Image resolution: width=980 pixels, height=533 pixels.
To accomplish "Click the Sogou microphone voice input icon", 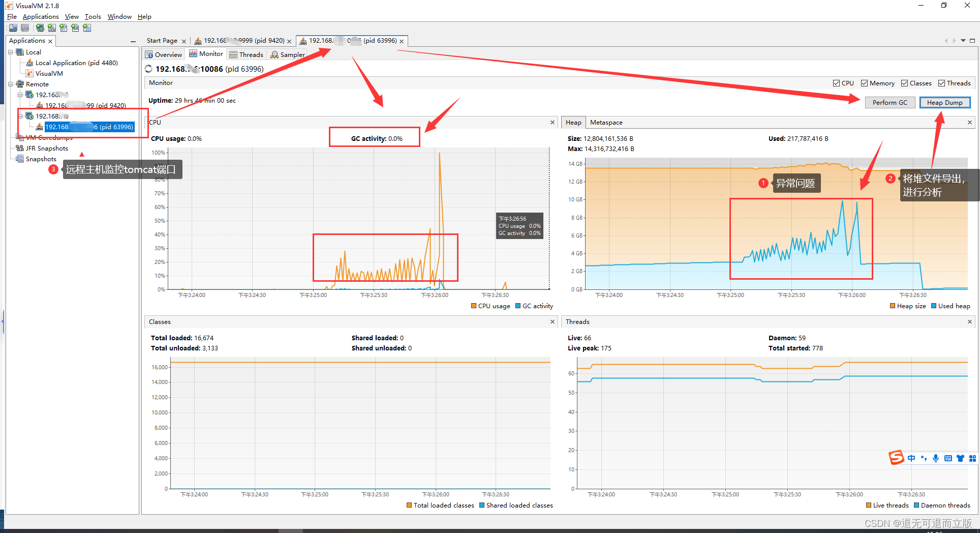I will click(936, 458).
